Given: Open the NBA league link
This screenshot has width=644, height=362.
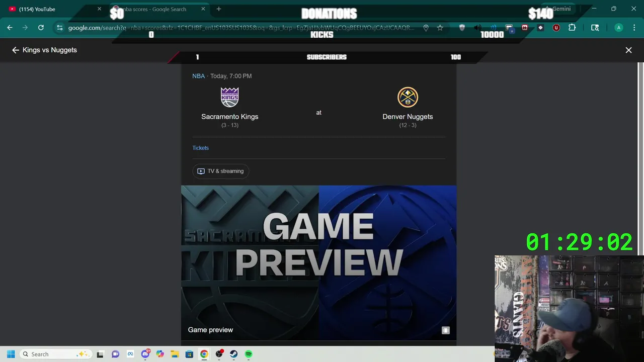Looking at the screenshot, I should 198,76.
